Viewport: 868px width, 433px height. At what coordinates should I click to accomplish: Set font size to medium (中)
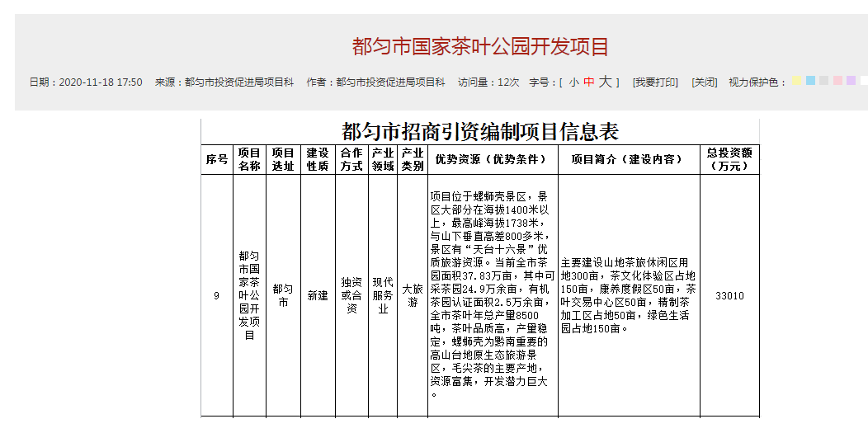589,82
